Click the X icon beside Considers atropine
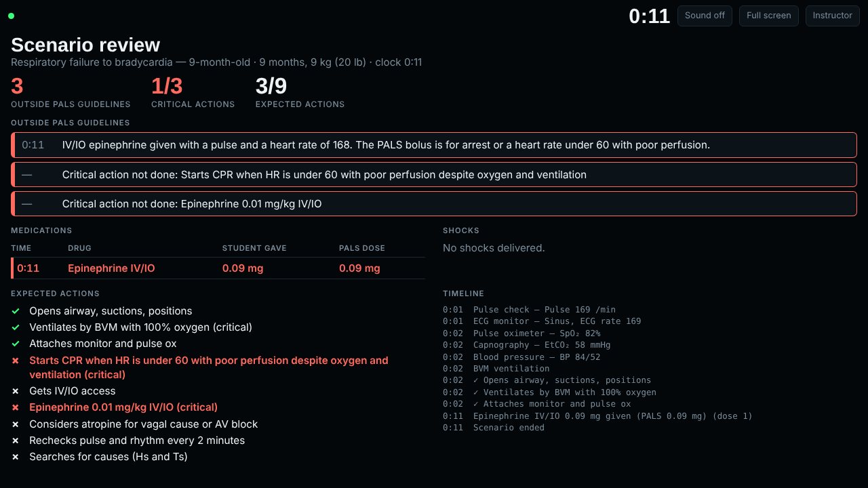The image size is (868, 488). coord(16,424)
